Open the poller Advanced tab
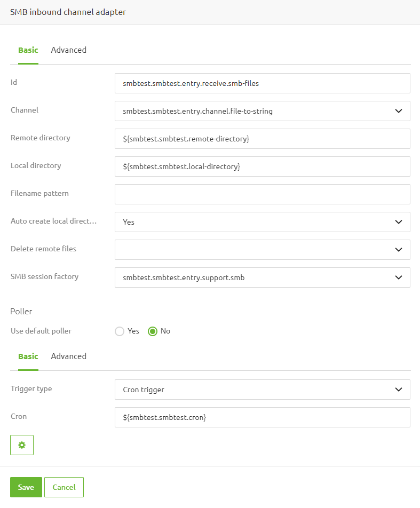 [x=68, y=356]
